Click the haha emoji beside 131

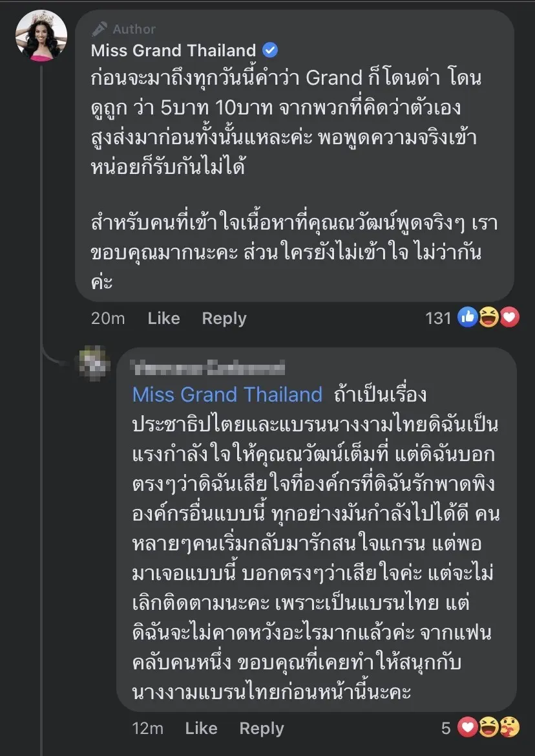[488, 318]
